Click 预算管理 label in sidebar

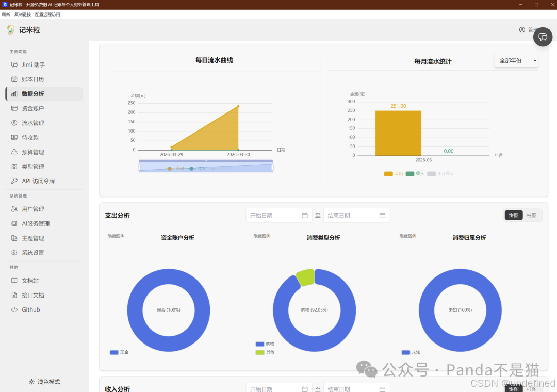tap(33, 152)
